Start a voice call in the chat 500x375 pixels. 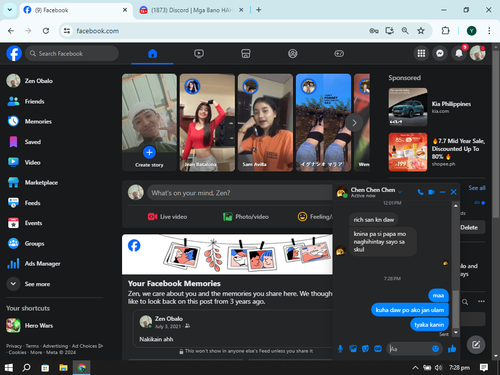click(x=420, y=192)
